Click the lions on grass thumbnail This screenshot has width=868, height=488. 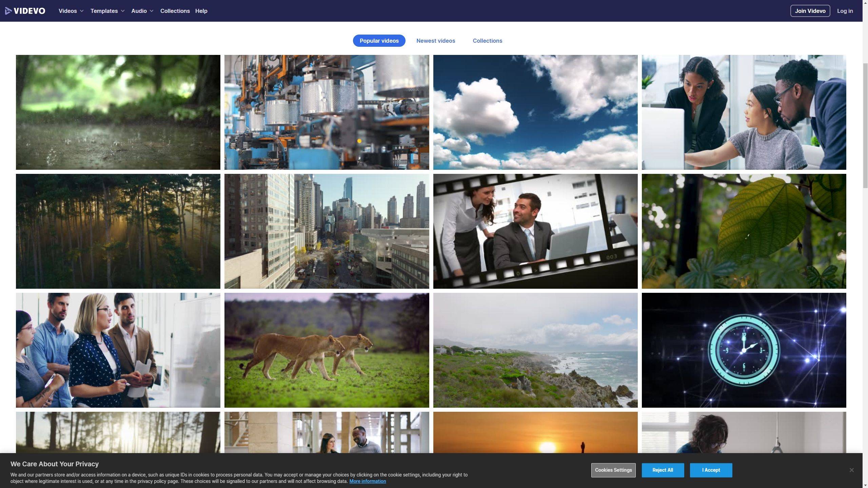coord(327,350)
